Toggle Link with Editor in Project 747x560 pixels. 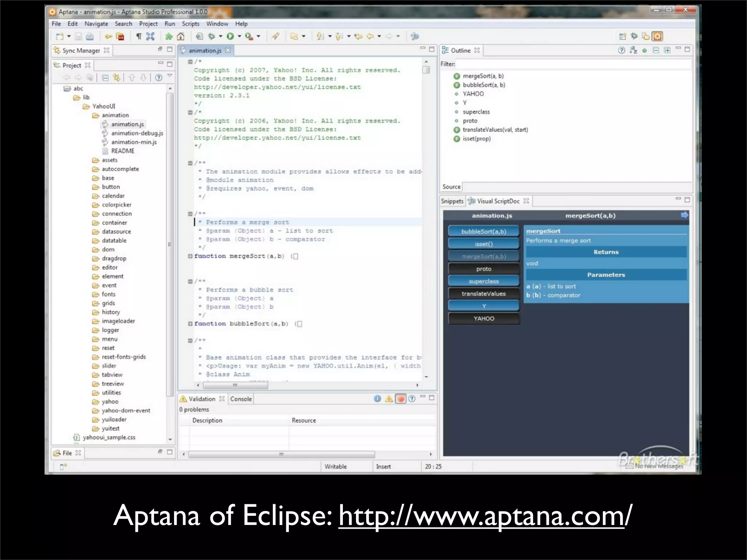point(116,77)
